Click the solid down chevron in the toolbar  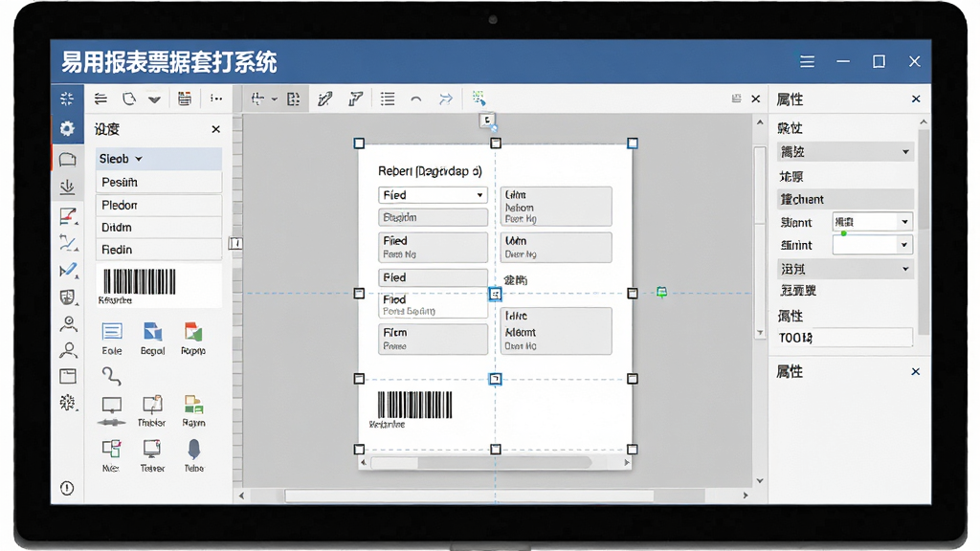154,99
